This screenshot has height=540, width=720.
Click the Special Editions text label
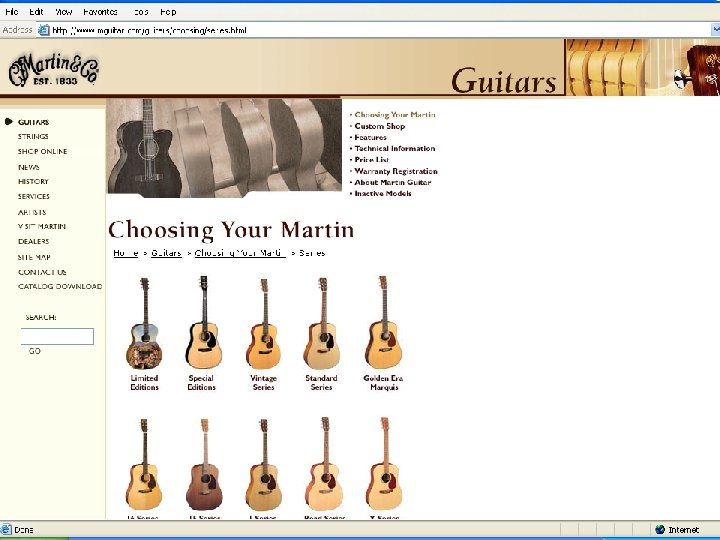point(201,382)
